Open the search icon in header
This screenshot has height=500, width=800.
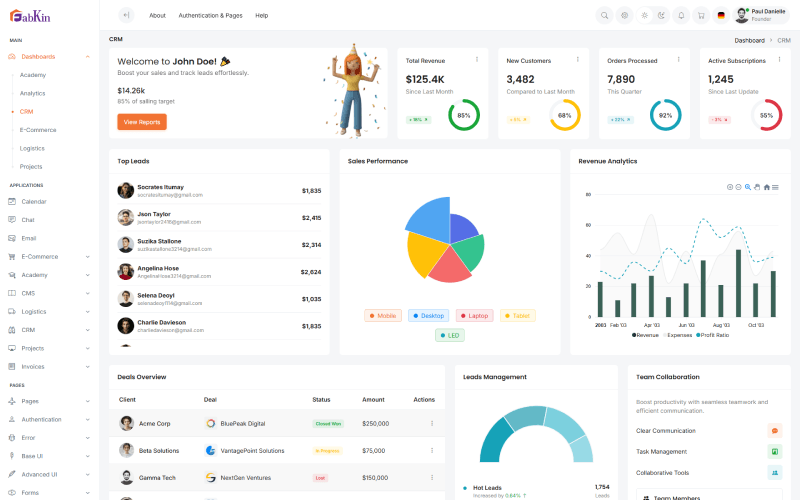coord(605,15)
